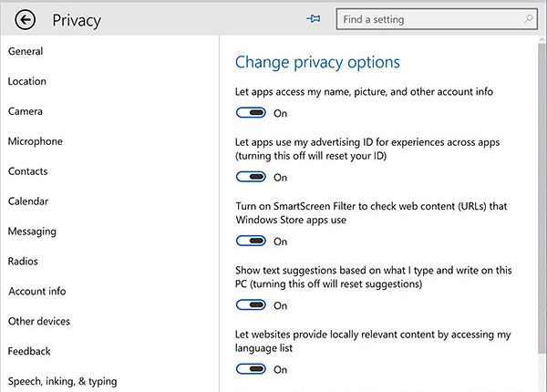
Task: Go to Speech, inking, & typing
Action: (x=63, y=381)
